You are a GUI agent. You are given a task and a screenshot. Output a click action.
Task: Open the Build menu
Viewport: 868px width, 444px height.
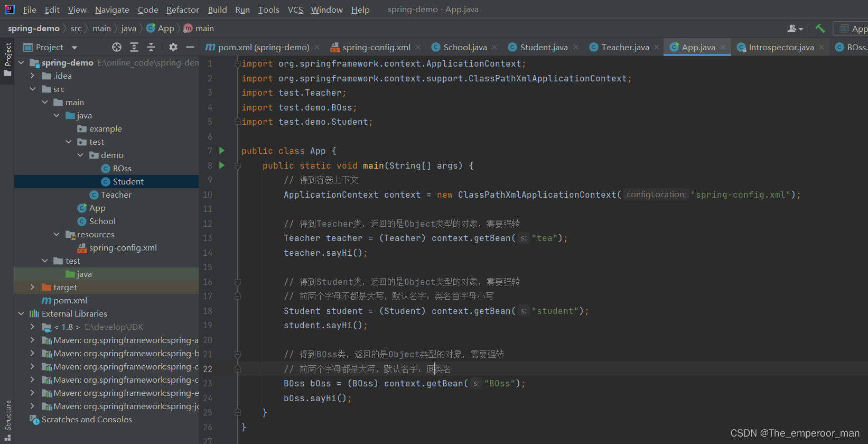pyautogui.click(x=217, y=10)
